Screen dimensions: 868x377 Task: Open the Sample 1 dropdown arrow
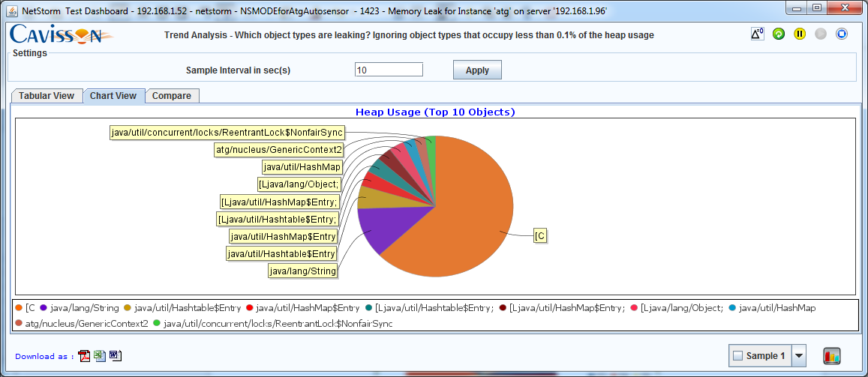pos(799,356)
